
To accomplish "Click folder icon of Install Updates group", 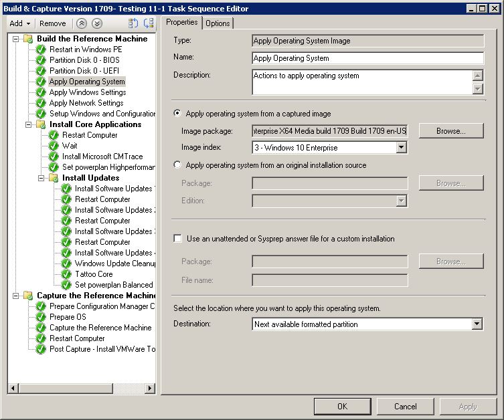I will [x=54, y=178].
